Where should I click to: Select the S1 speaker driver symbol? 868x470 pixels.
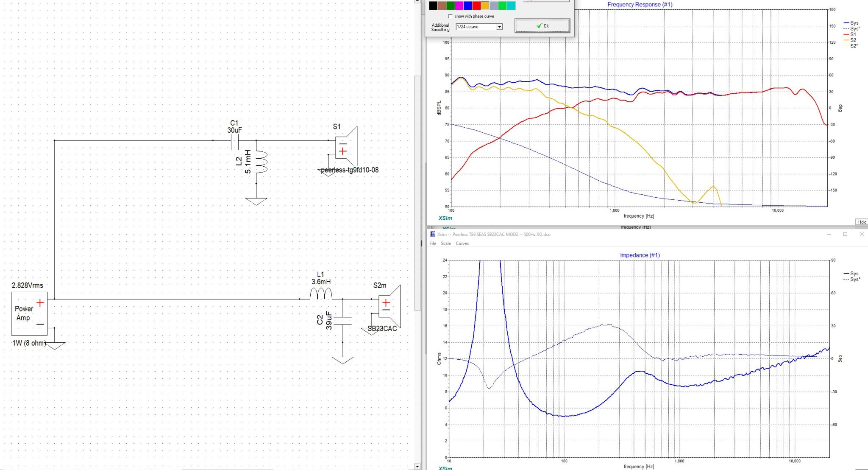(346, 146)
